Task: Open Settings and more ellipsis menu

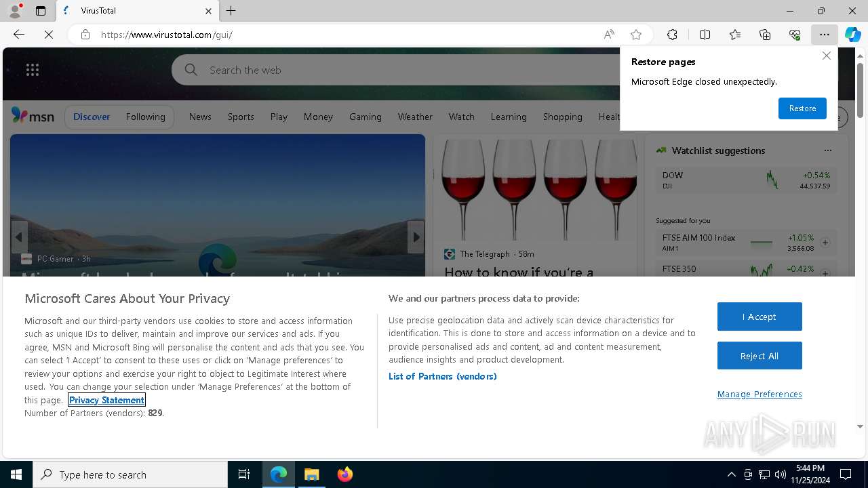Action: coord(825,35)
